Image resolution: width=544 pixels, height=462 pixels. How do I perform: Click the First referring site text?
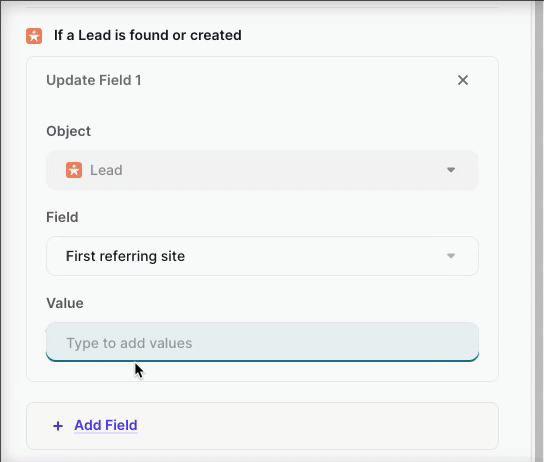125,256
